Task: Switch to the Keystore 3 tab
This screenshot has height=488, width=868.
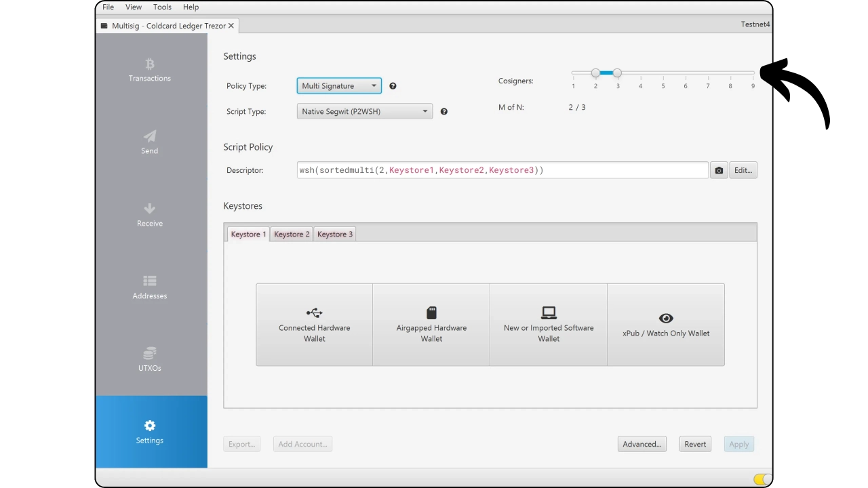Action: (335, 235)
